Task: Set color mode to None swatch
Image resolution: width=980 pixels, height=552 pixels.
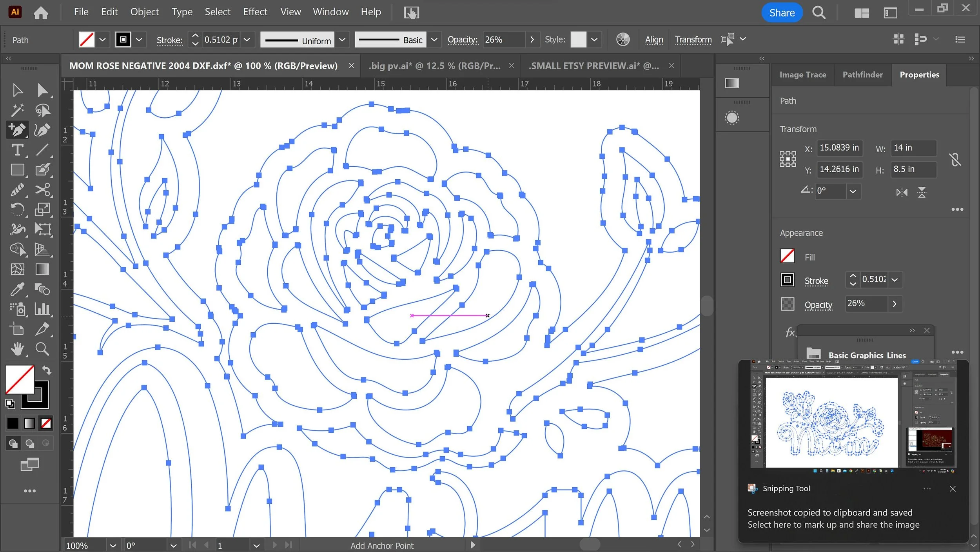Action: (x=46, y=423)
